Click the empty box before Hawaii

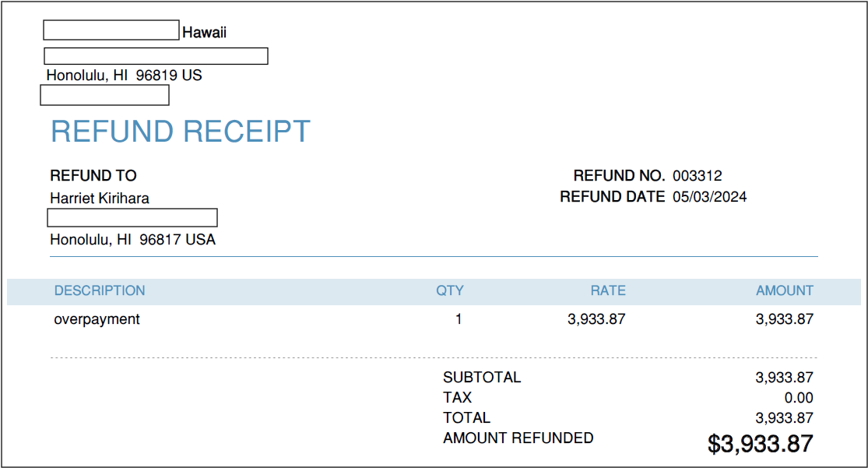tap(111, 30)
